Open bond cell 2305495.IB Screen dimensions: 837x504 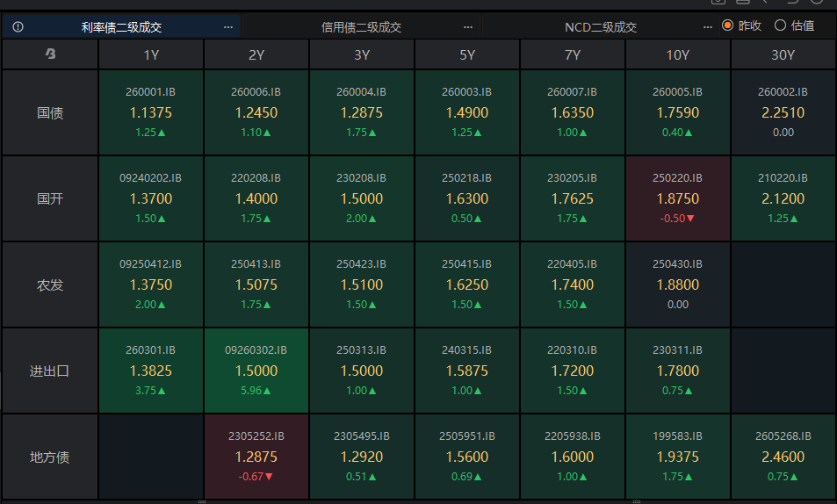[362, 457]
